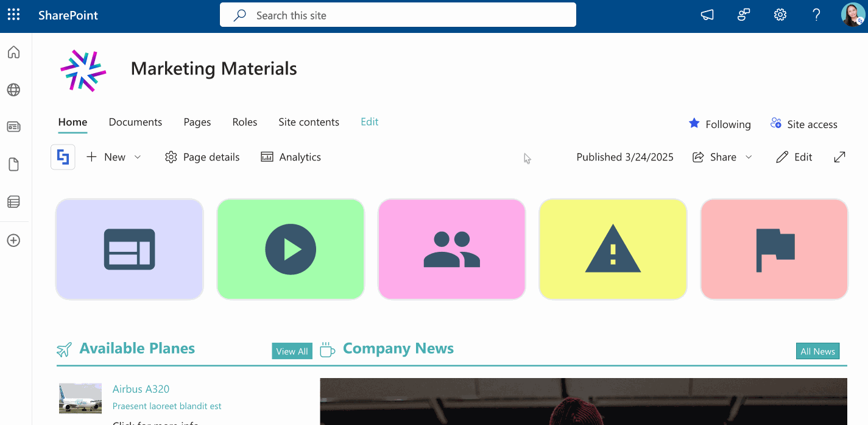Click the Edit navigation link
The height and width of the screenshot is (425, 868).
click(x=369, y=122)
